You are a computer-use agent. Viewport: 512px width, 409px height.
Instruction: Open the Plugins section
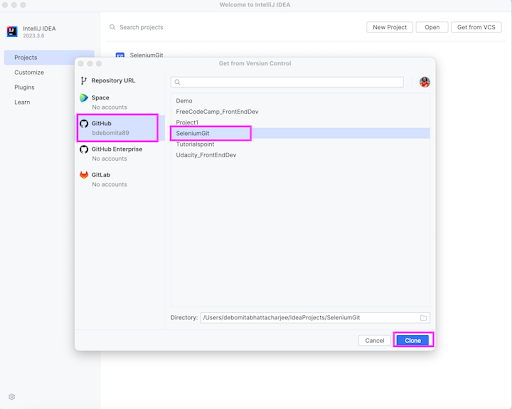pyautogui.click(x=24, y=87)
